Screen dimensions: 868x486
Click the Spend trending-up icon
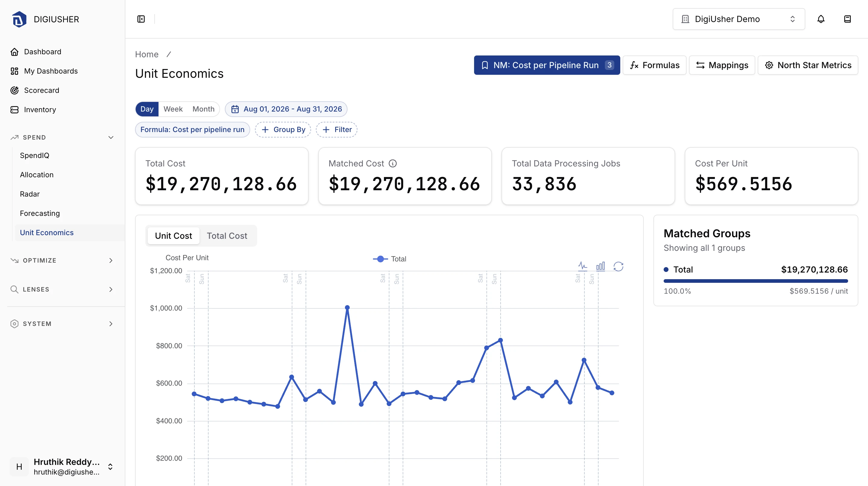(x=14, y=137)
